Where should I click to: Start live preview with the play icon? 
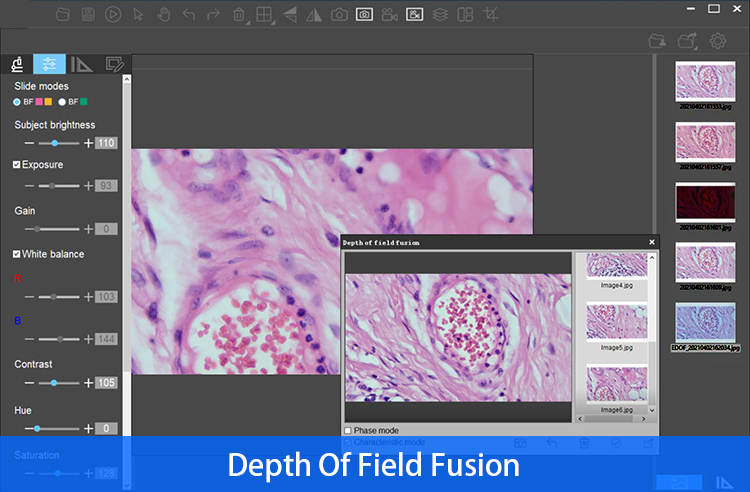coord(113,14)
